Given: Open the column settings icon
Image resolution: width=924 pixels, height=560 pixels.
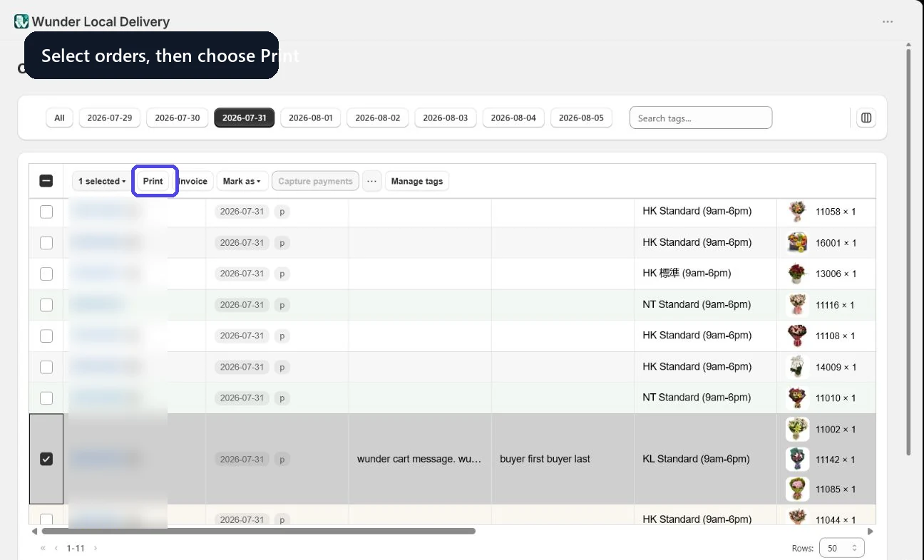Looking at the screenshot, I should tap(866, 118).
